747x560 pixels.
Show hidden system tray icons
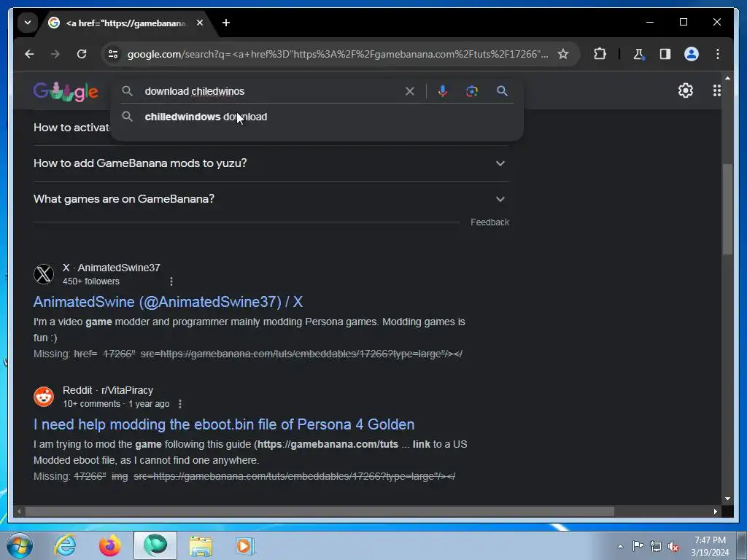pyautogui.click(x=620, y=546)
